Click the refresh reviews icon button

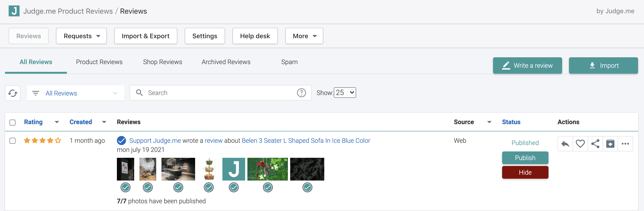click(x=13, y=93)
